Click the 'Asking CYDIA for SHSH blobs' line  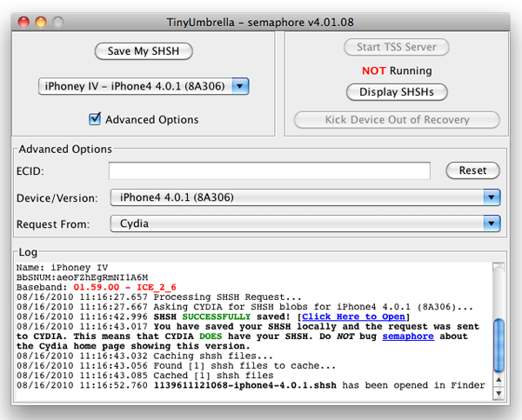click(x=244, y=306)
